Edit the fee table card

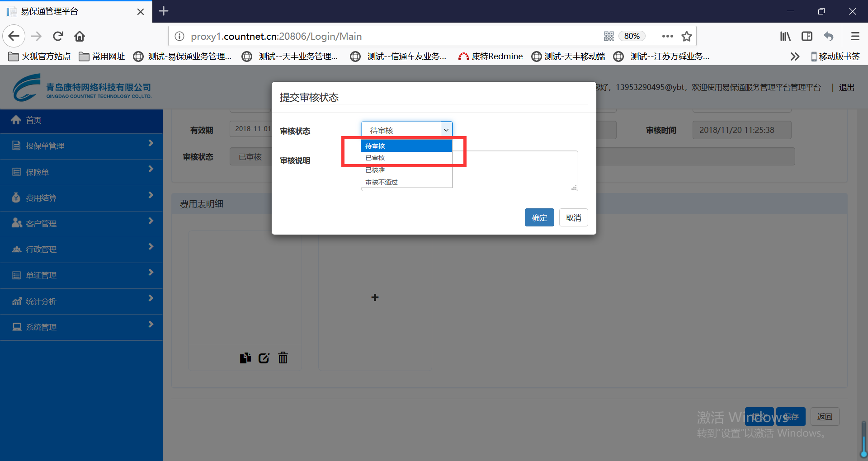pos(264,358)
